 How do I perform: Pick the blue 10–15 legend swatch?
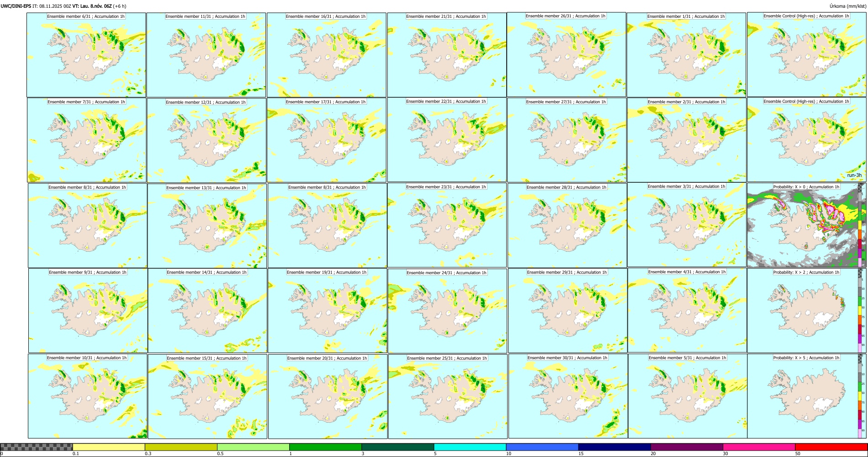coord(542,447)
